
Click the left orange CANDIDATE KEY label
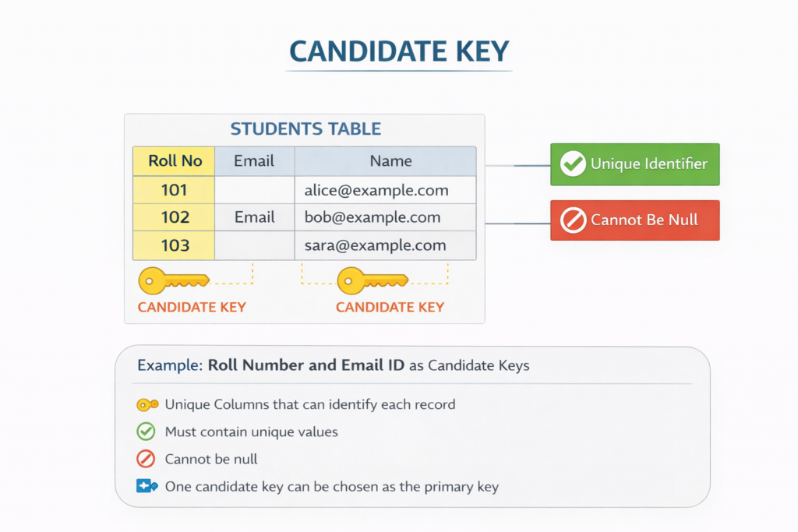192,307
